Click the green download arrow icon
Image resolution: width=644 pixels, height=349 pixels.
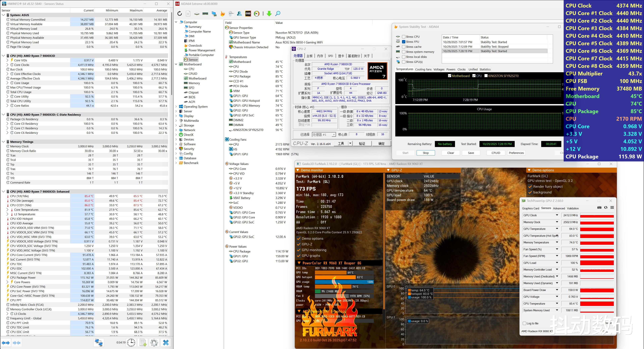[269, 14]
